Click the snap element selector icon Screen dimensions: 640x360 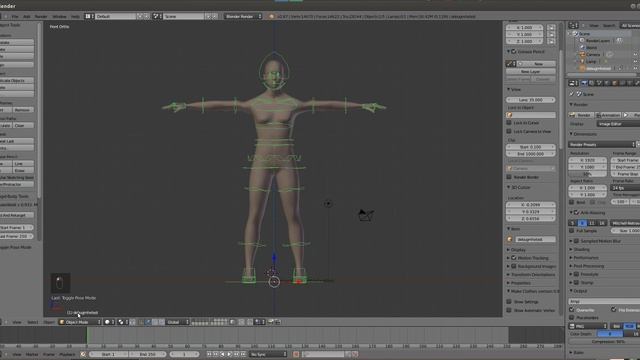pyautogui.click(x=259, y=322)
